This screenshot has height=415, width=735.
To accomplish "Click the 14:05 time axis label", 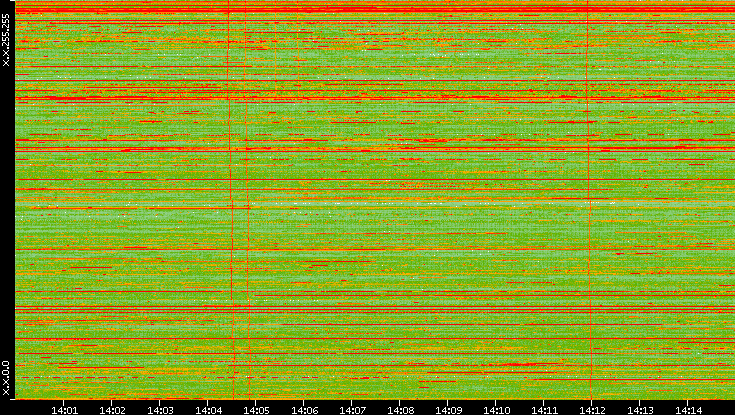I will coord(256,410).
